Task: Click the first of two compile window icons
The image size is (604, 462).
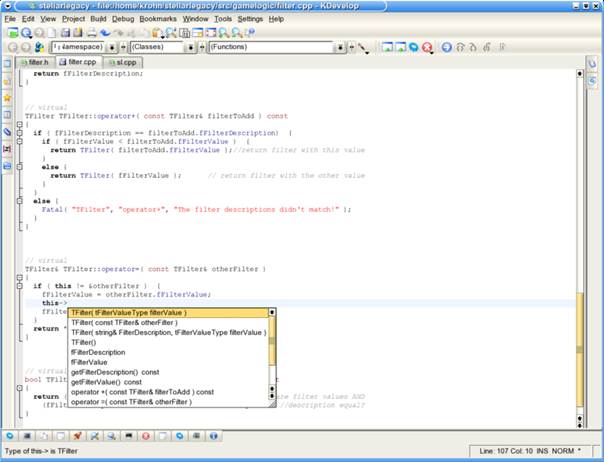Action: [x=387, y=47]
